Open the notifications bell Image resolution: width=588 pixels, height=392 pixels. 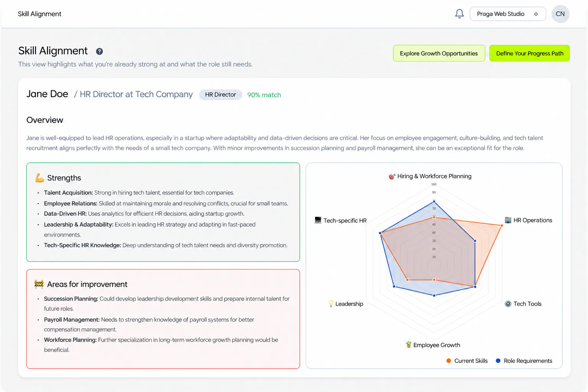pos(459,14)
